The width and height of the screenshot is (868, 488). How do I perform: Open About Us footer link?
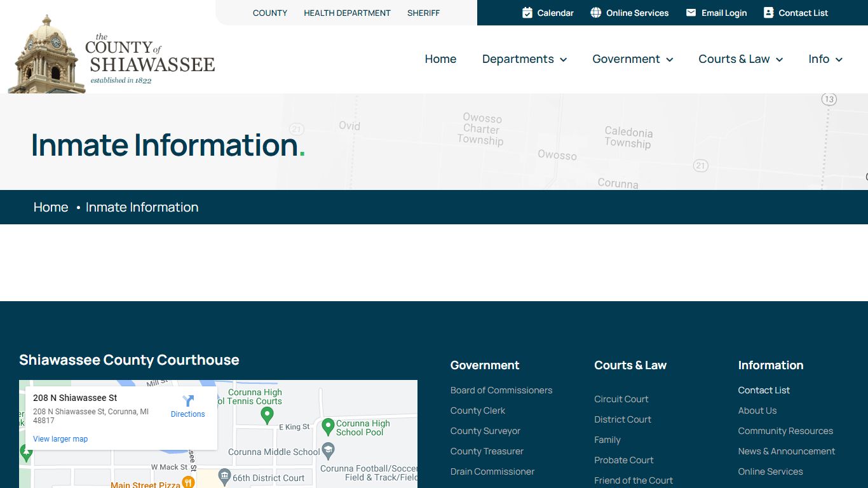757,410
